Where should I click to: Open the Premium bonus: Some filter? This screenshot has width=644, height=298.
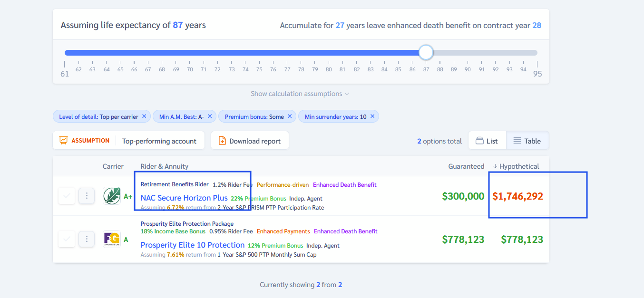coord(254,116)
